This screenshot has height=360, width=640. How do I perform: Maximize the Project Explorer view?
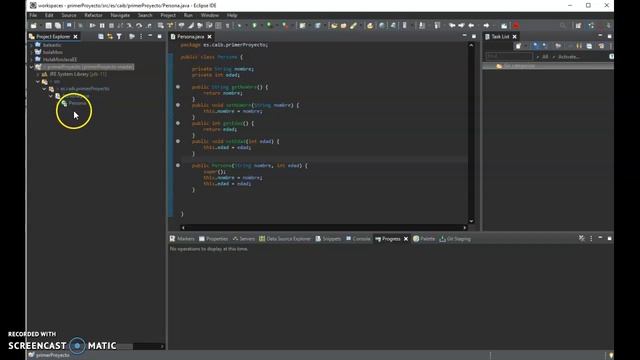(160, 36)
